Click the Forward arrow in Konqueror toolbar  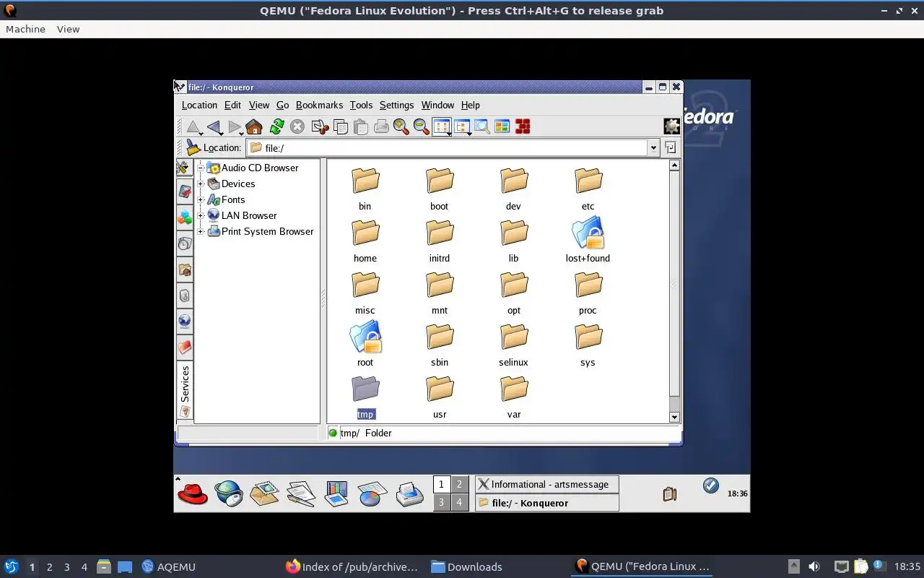tap(234, 127)
